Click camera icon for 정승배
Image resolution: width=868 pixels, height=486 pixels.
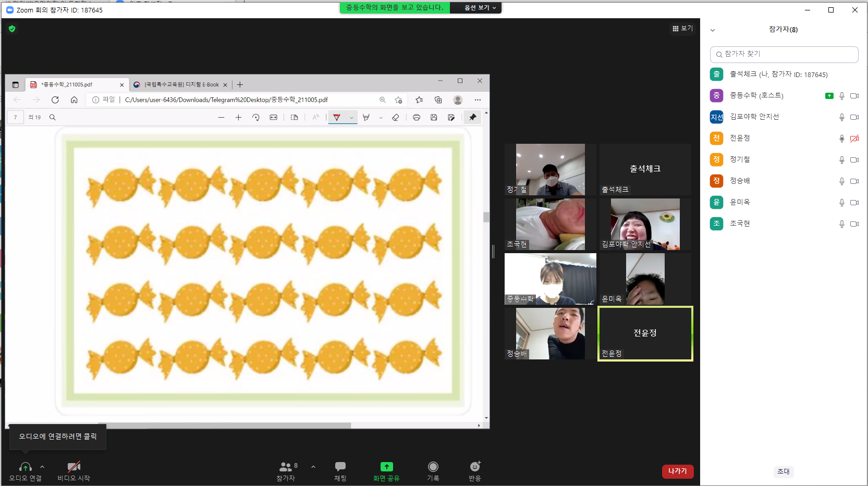pos(854,181)
